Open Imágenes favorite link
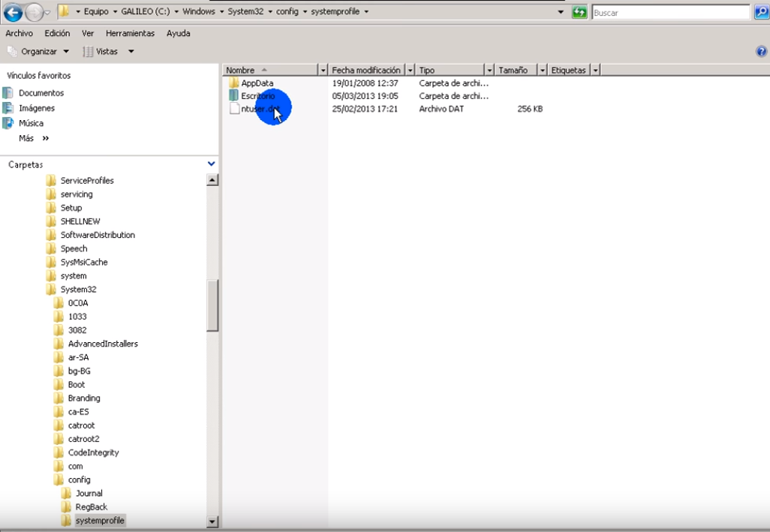This screenshot has width=770, height=532. click(x=37, y=108)
